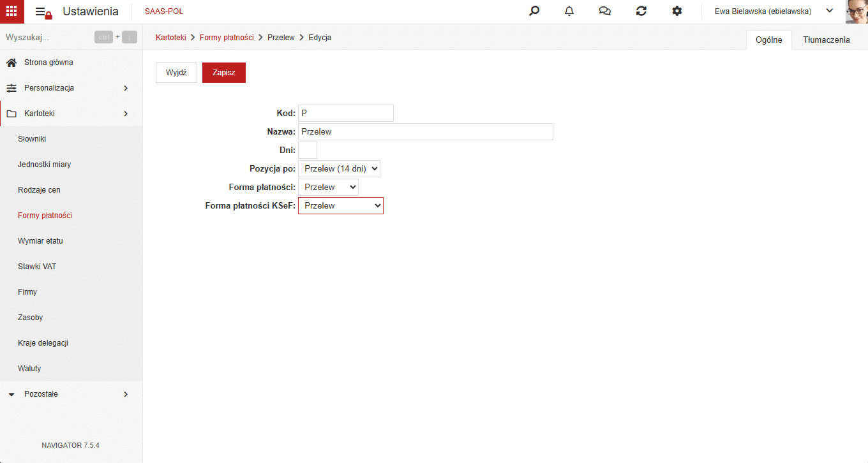Focus the Dni input field

click(308, 151)
